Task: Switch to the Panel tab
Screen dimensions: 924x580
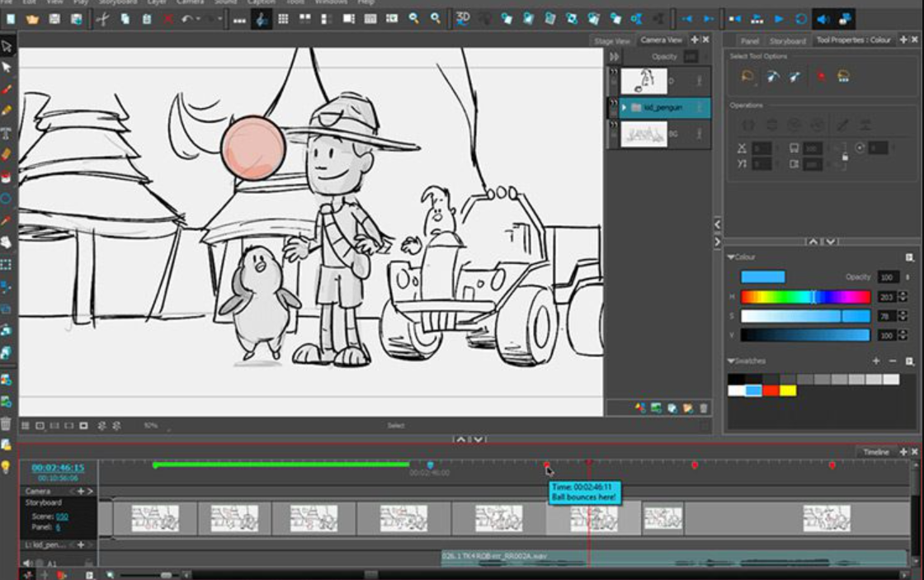Action: tap(749, 40)
